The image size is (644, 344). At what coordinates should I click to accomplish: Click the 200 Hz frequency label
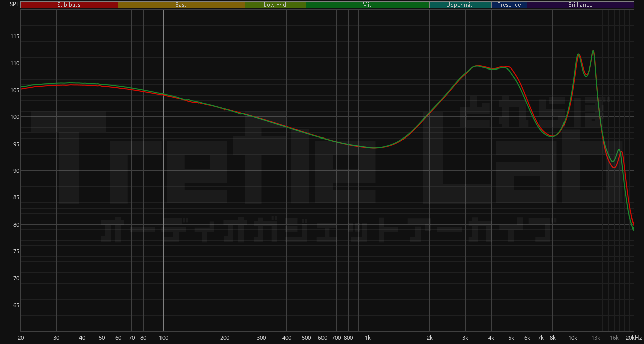(225, 338)
